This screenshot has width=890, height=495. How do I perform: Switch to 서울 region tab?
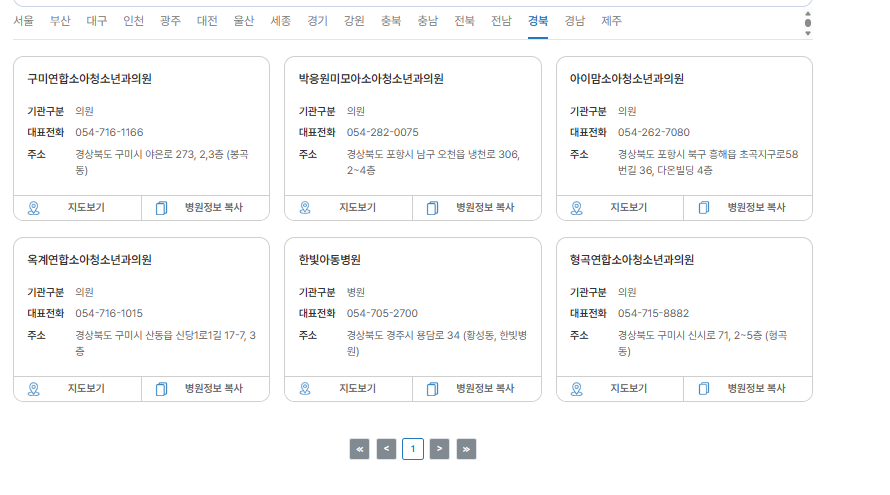23,21
